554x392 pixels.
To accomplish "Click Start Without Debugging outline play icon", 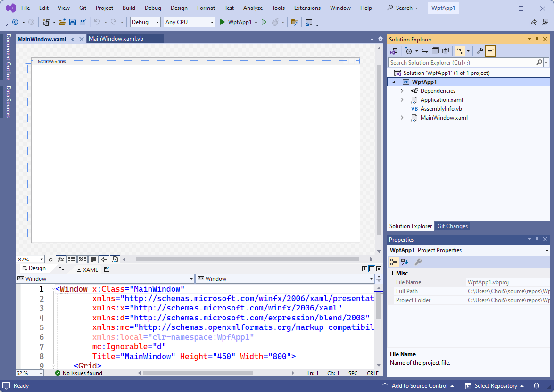I will (264, 22).
